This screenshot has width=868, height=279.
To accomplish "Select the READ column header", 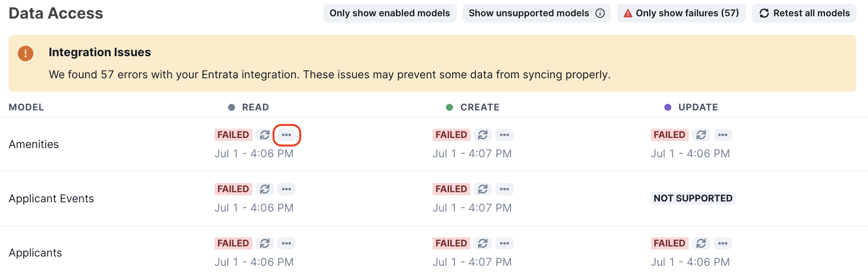I will click(x=256, y=107).
